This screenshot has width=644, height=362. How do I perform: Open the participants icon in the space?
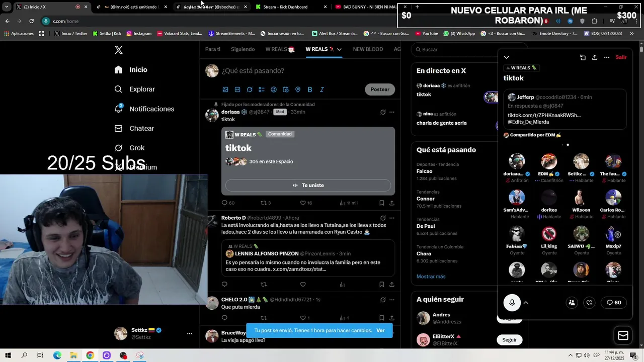click(x=572, y=303)
